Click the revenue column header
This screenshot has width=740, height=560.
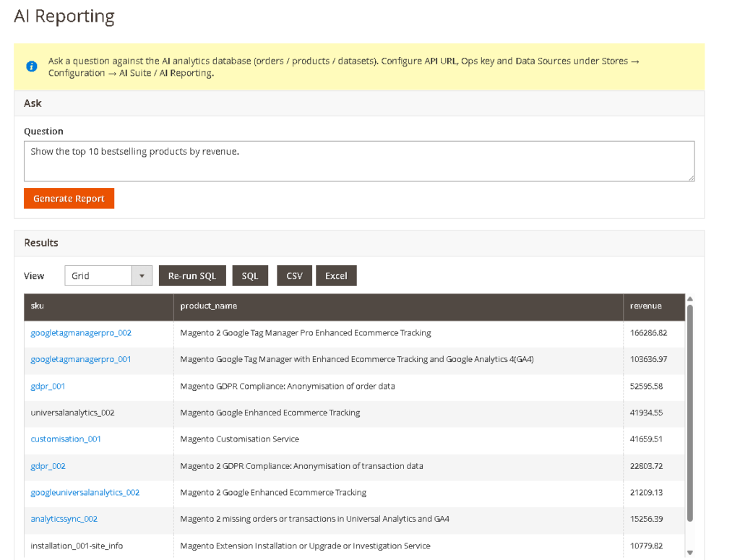click(654, 306)
